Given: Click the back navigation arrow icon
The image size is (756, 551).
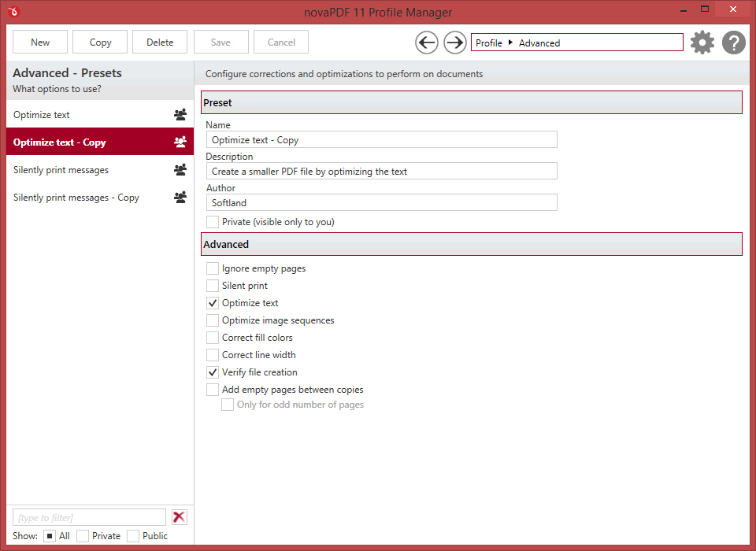Looking at the screenshot, I should 427,43.
